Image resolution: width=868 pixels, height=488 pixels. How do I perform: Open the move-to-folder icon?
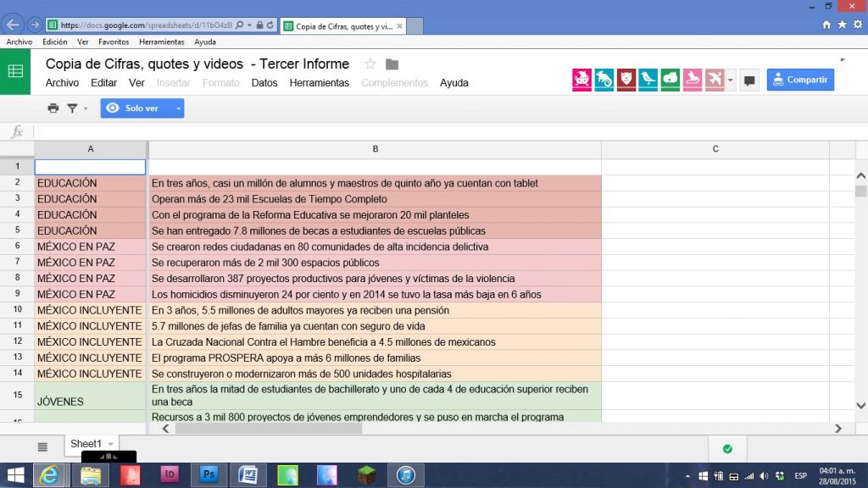point(392,64)
